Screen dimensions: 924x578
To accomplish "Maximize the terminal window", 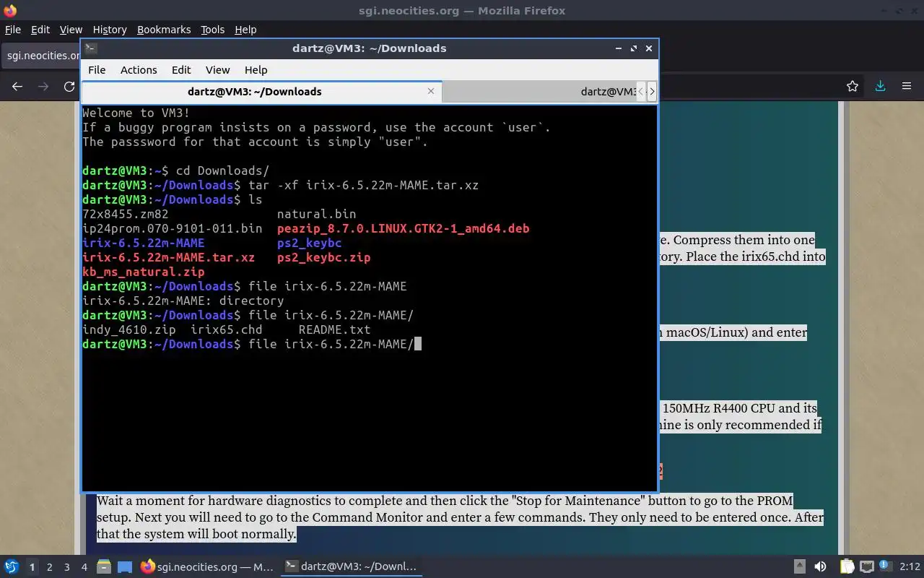I will coord(633,48).
